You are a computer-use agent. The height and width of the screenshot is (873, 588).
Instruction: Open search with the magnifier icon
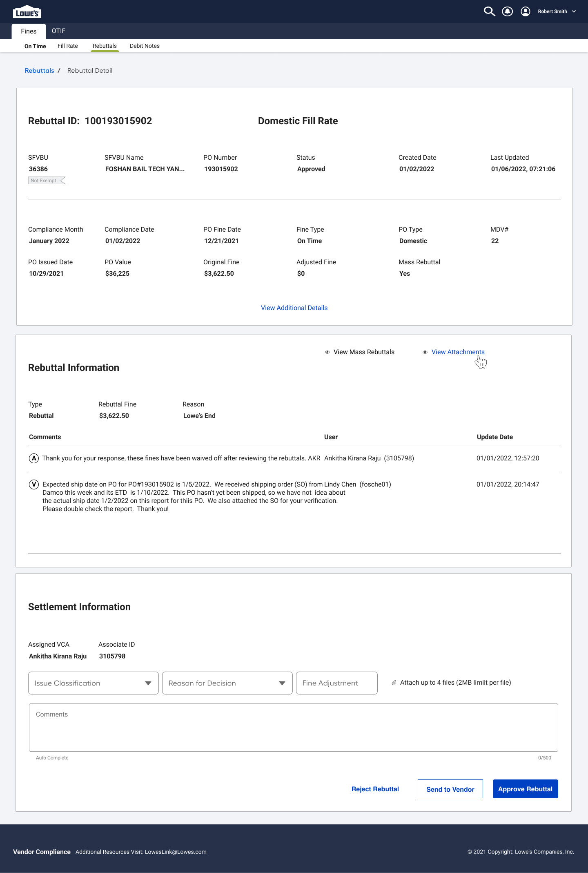[x=489, y=11]
